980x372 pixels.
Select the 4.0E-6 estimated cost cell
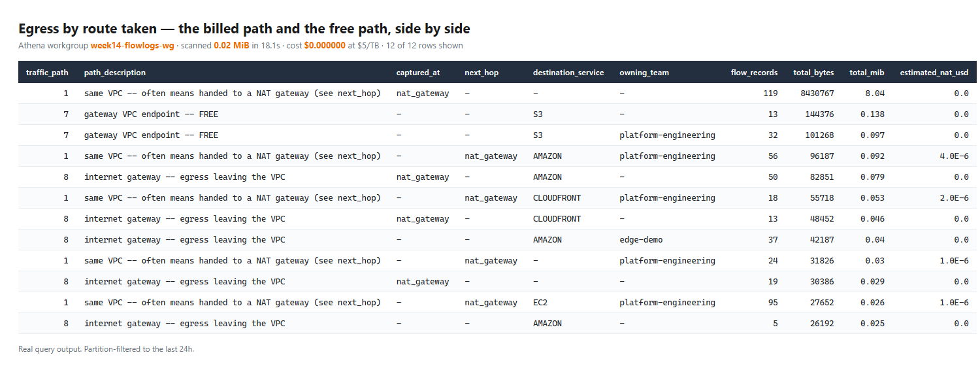[954, 156]
